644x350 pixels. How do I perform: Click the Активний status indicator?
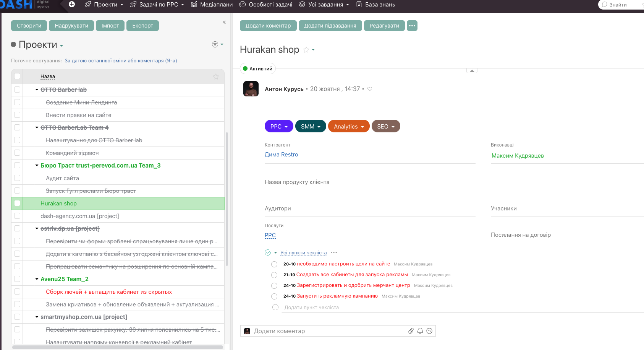(x=258, y=69)
